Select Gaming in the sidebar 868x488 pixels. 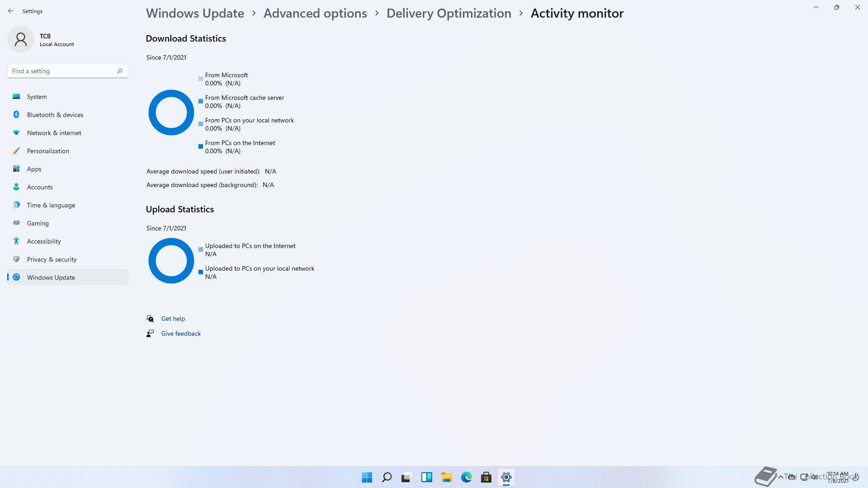click(x=68, y=223)
